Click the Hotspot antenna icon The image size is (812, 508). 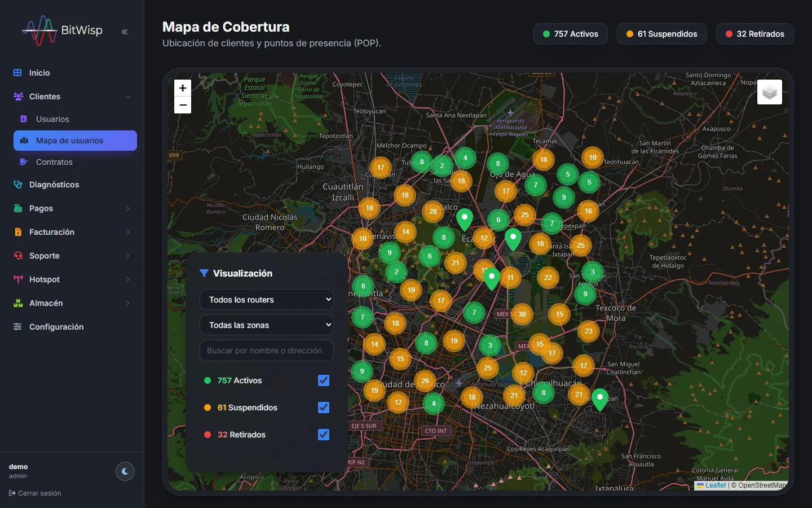17,279
